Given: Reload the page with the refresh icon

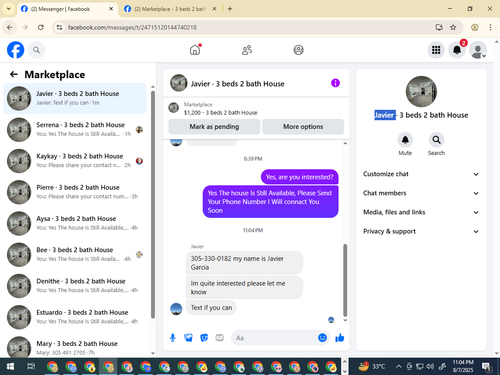Looking at the screenshot, I should point(41,27).
